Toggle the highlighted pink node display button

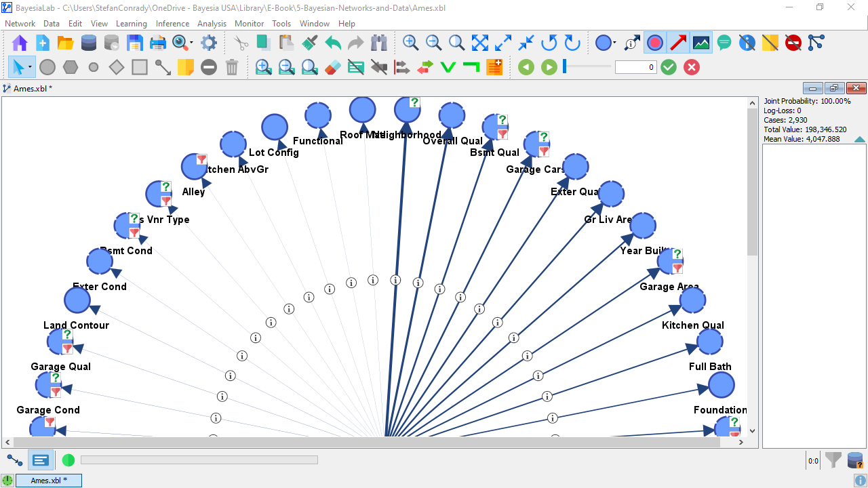coord(655,43)
